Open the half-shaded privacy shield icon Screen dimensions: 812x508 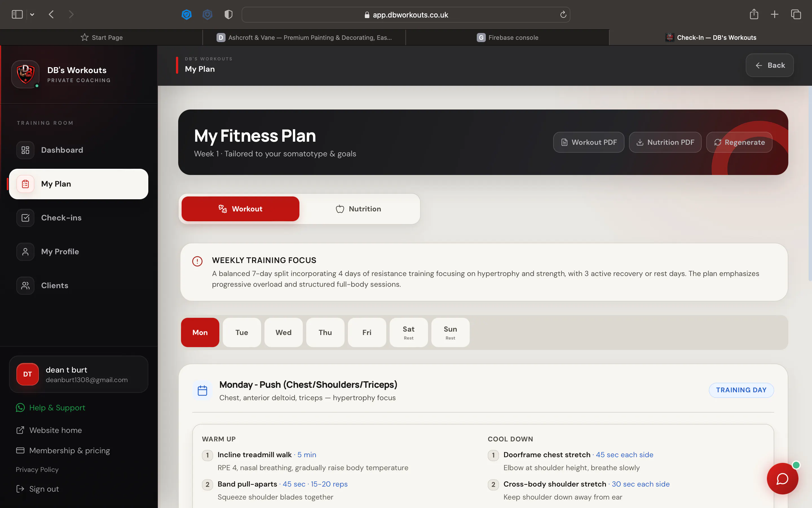pos(228,14)
